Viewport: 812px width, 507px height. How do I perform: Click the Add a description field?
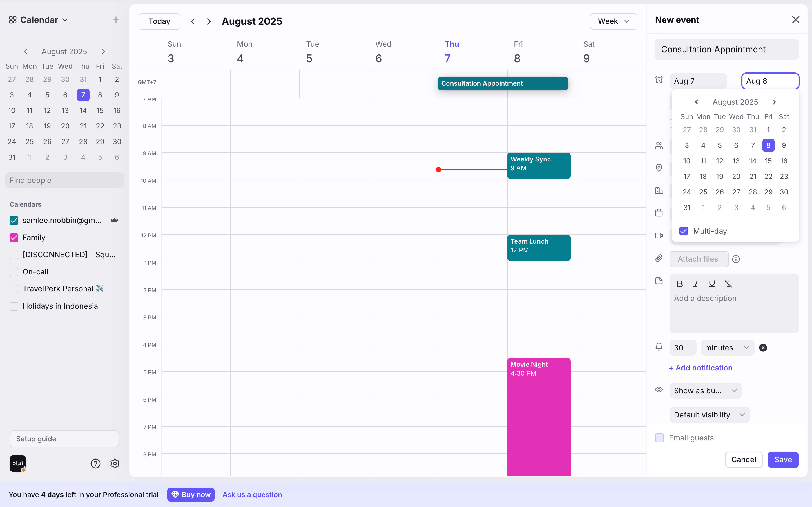click(734, 308)
